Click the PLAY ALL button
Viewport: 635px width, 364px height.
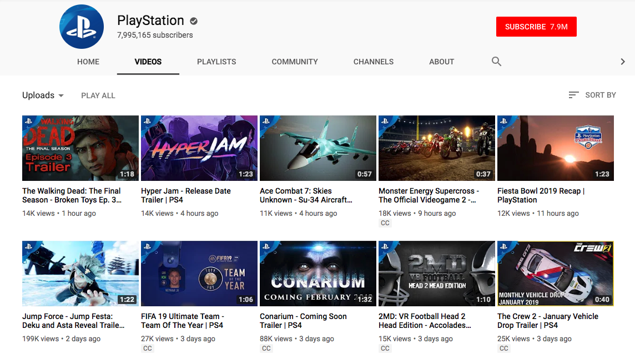[x=98, y=95]
